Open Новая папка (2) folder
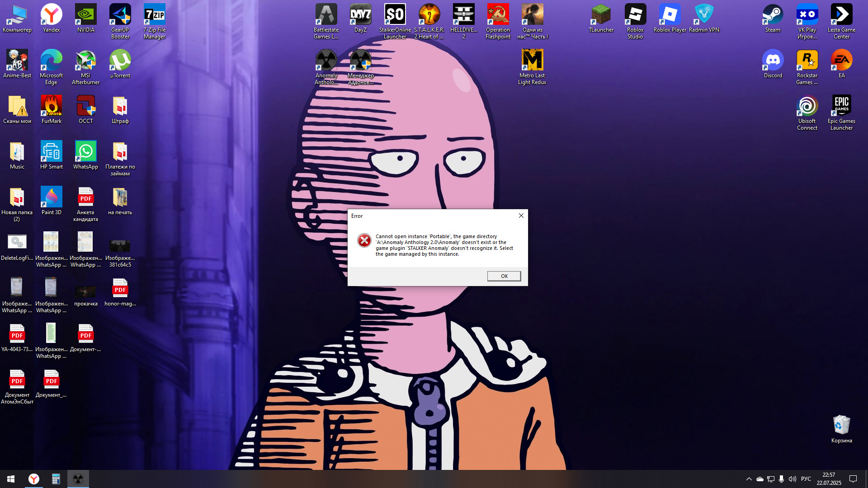 pyautogui.click(x=17, y=204)
